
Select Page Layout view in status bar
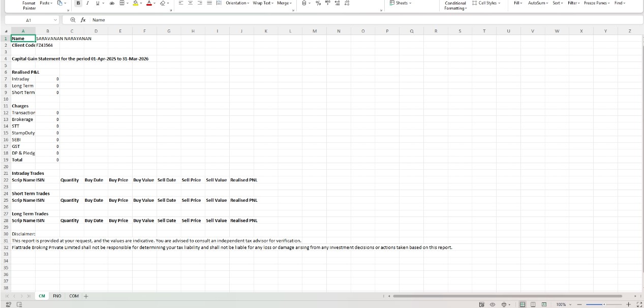pos(533,304)
